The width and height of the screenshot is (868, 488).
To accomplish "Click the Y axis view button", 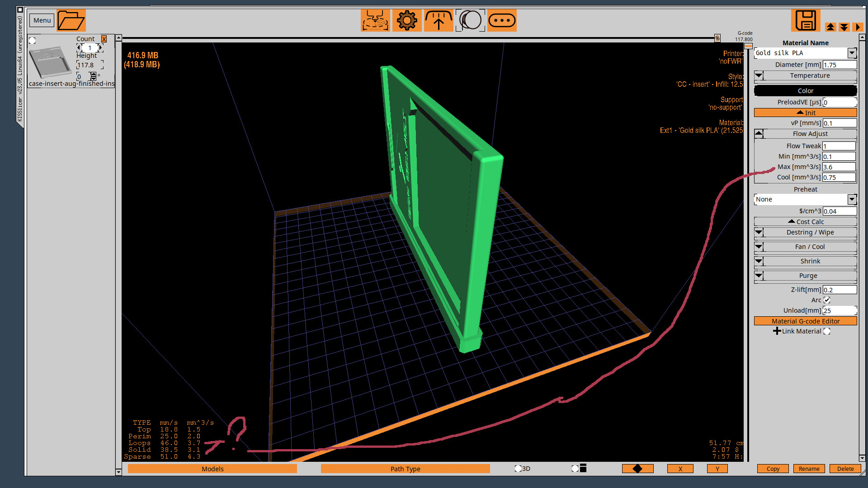I will (x=717, y=469).
